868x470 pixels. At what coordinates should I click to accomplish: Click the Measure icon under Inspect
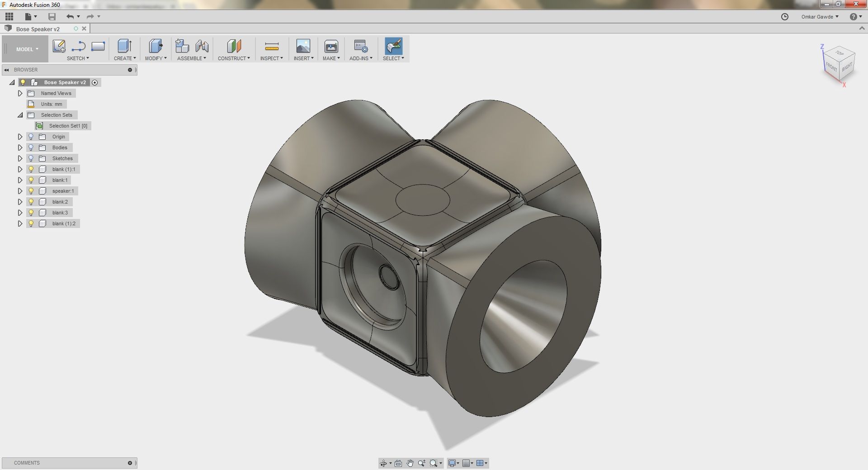tap(272, 46)
